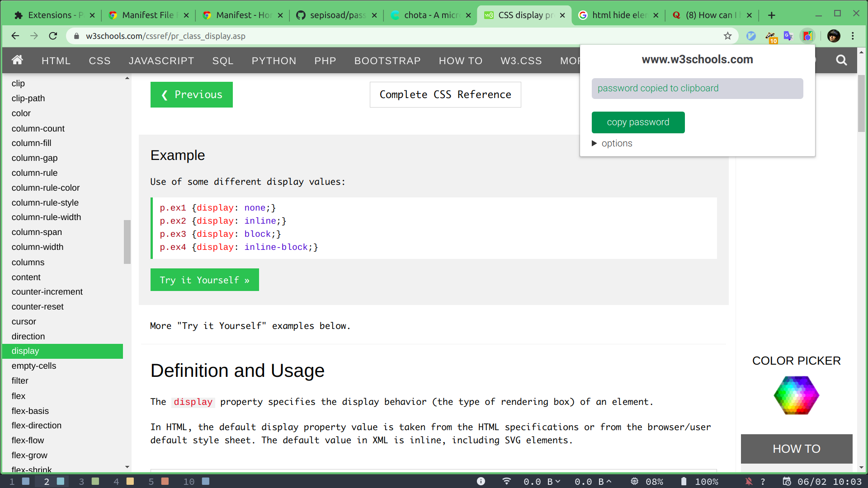Image resolution: width=868 pixels, height=488 pixels.
Task: Click the W3Schools home icon
Action: point(17,60)
